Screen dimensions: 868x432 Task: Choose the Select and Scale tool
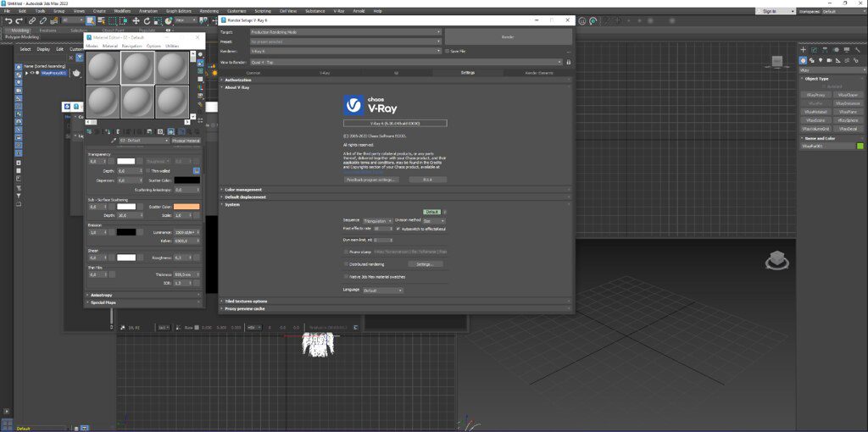(158, 20)
